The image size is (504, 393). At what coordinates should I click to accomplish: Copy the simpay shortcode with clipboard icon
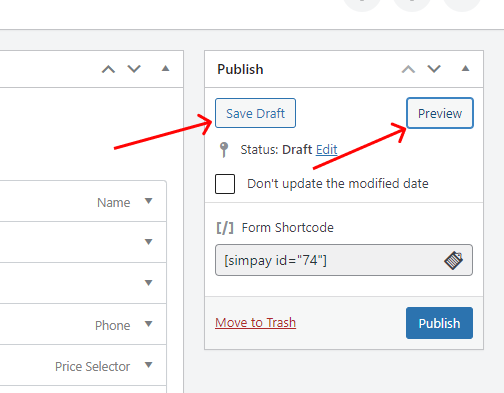tap(453, 260)
